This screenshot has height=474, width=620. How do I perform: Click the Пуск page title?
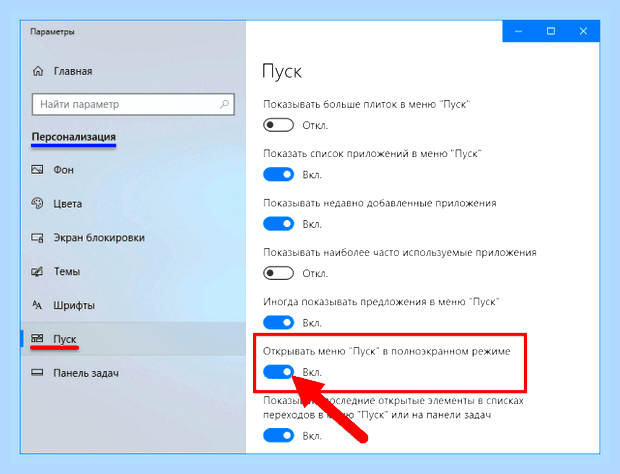tap(282, 72)
